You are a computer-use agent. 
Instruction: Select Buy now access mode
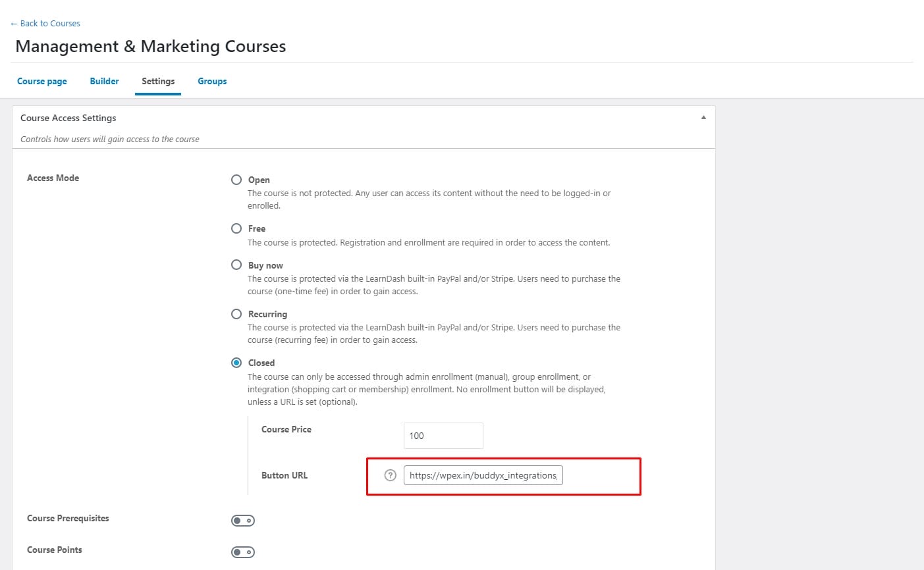tap(236, 265)
